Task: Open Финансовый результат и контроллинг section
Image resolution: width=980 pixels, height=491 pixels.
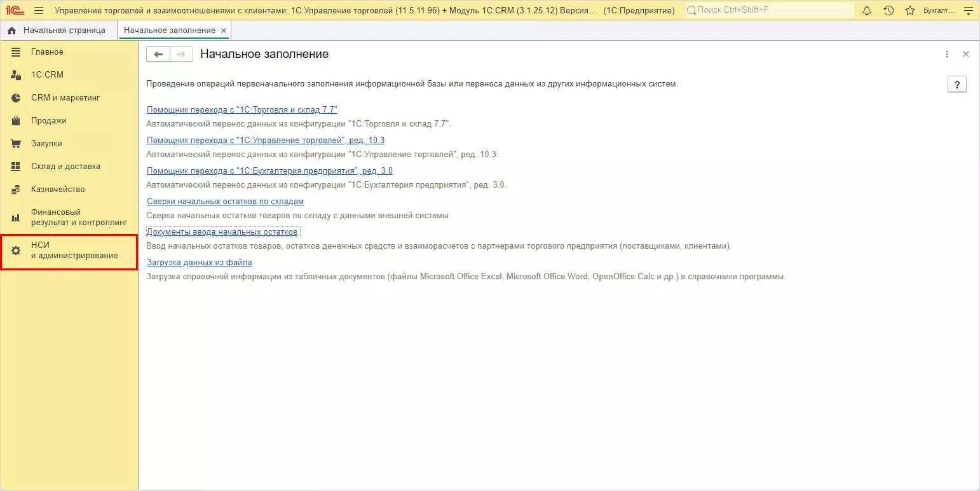Action: pos(69,217)
